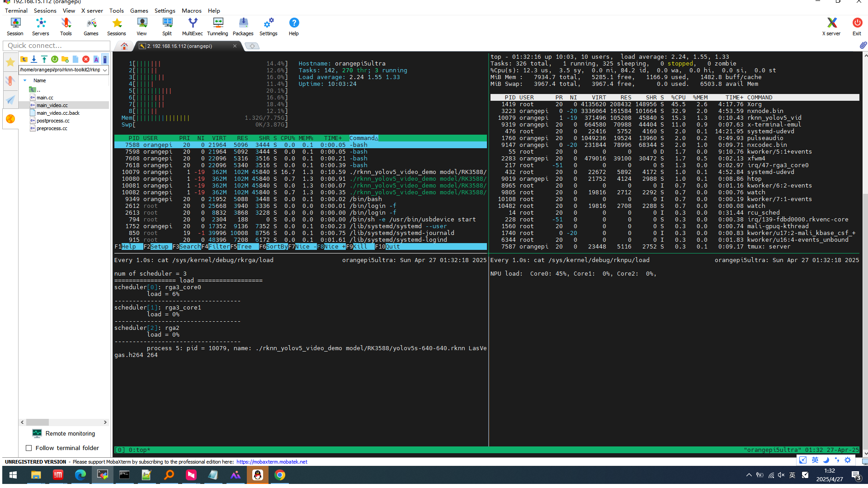Viewport: 868px width, 488px height.
Task: Click the mobaxterm.mobatek.net link
Action: (x=271, y=462)
